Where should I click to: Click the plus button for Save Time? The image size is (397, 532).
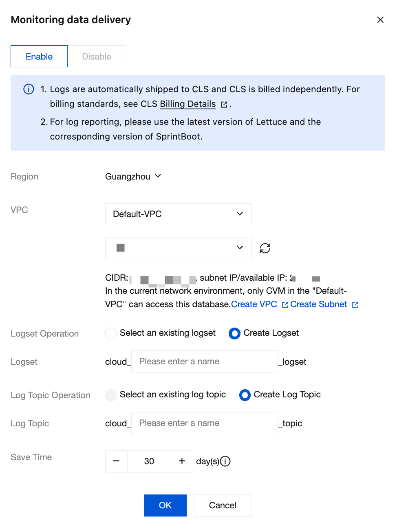[182, 461]
